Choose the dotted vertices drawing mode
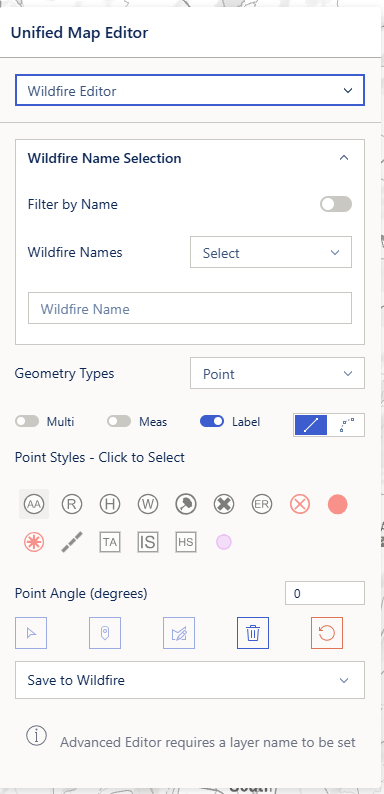Image resolution: width=384 pixels, height=794 pixels. 346,425
